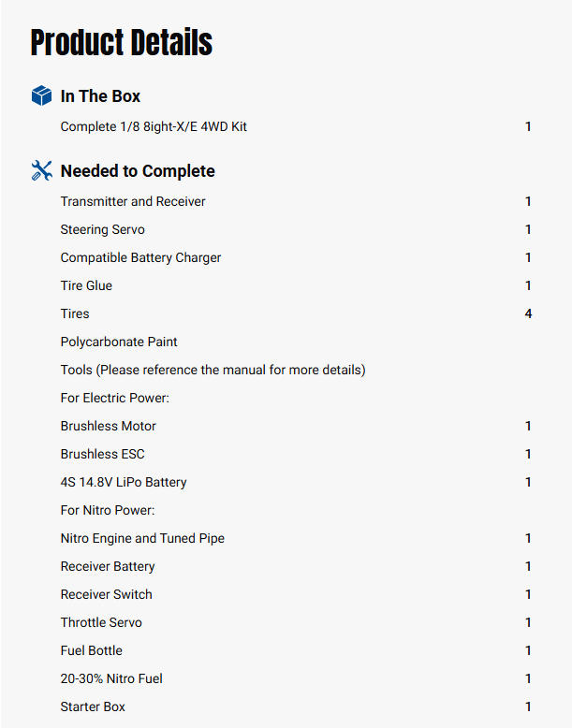
Task: Click Compatible Battery Charger item
Action: click(140, 257)
